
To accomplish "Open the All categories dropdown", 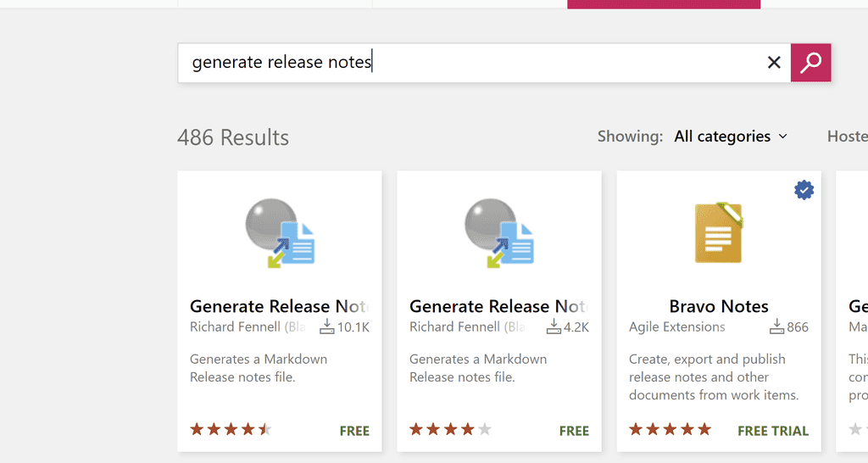I will (730, 137).
